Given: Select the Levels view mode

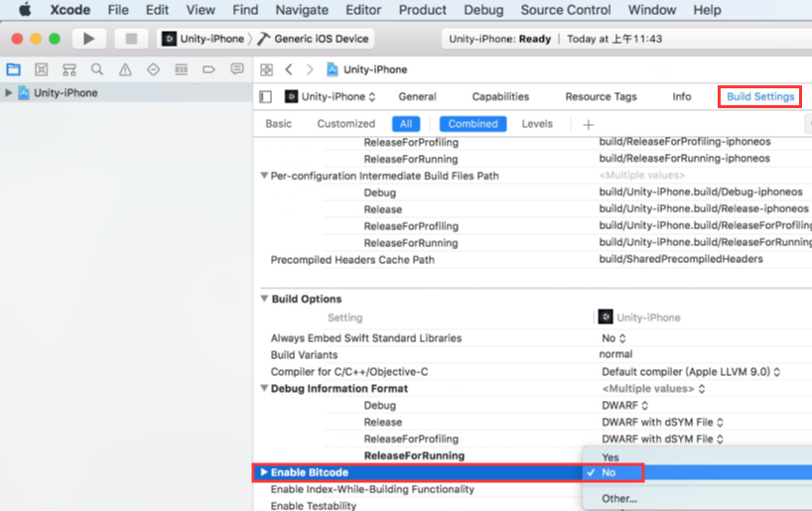Looking at the screenshot, I should pos(537,124).
